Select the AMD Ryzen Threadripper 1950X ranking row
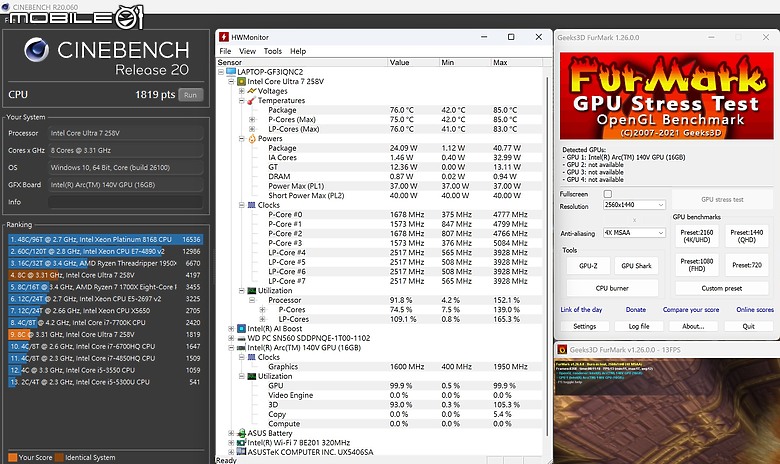This screenshot has width=780, height=464. (105, 263)
